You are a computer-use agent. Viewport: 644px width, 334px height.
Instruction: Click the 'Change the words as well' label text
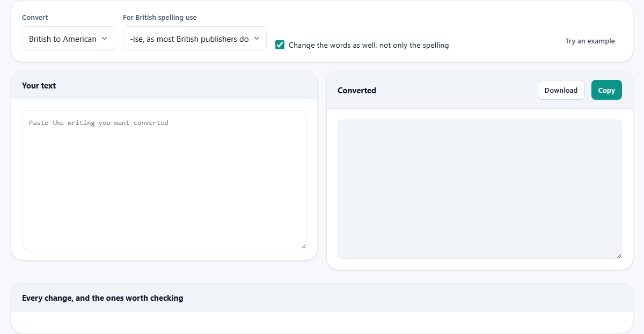click(x=369, y=45)
